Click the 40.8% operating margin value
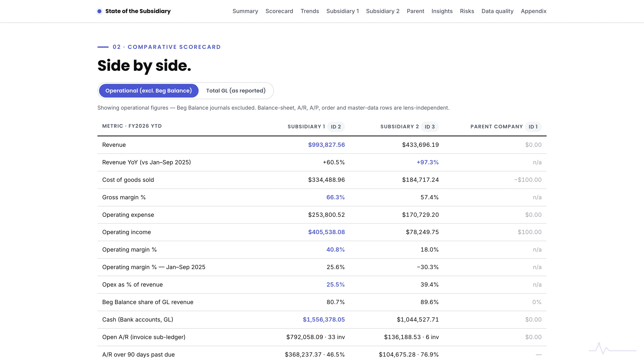Image resolution: width=644 pixels, height=362 pixels. [335, 250]
